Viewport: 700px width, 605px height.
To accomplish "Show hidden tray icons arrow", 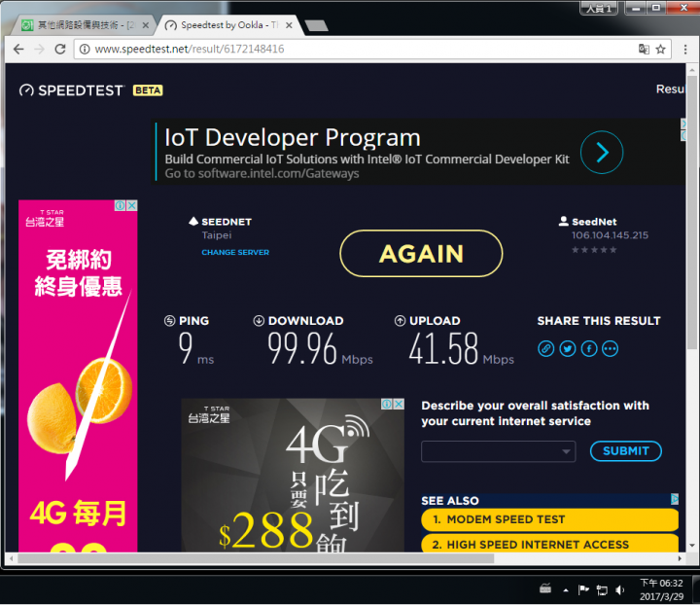I will click(x=566, y=590).
